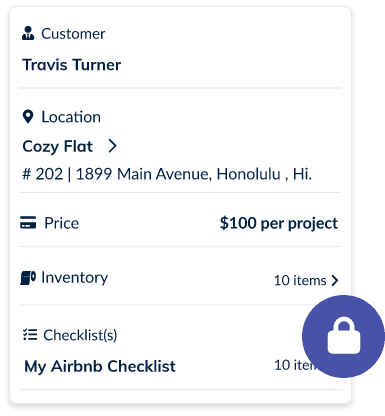Click the Location map pin icon

(x=28, y=117)
